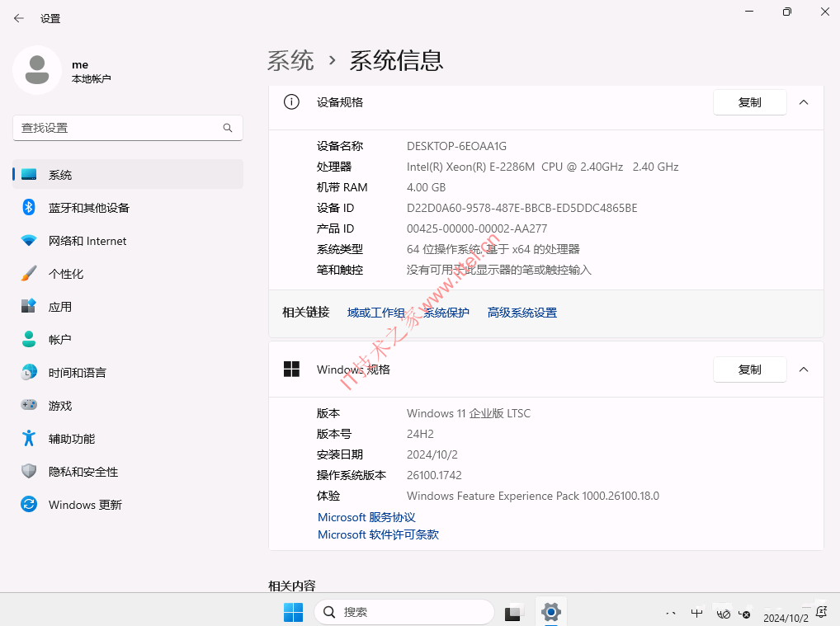Go to 隐私和安全性 settings
840x626 pixels.
coord(128,472)
